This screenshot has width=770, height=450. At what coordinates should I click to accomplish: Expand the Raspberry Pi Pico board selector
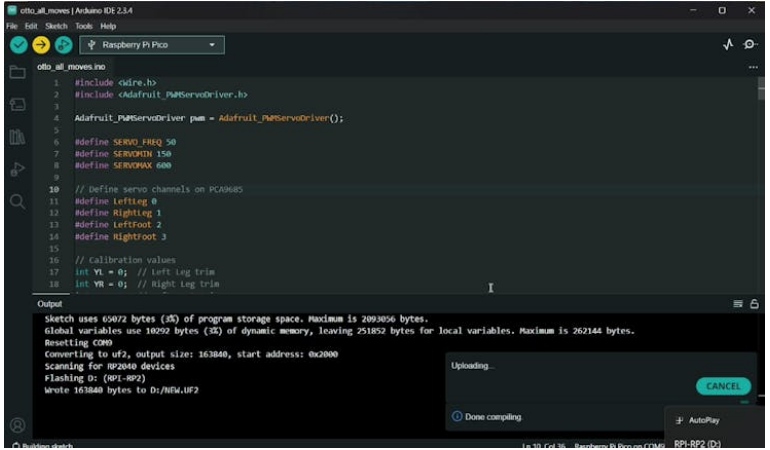tap(152, 45)
